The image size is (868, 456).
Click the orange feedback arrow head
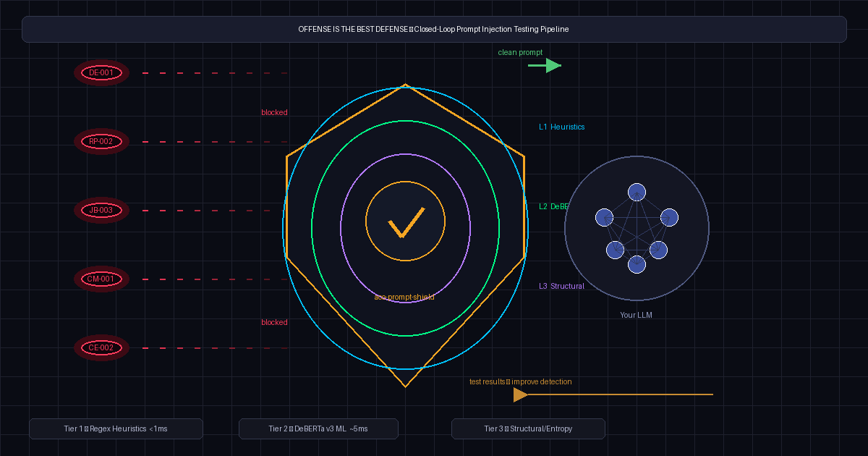point(521,394)
